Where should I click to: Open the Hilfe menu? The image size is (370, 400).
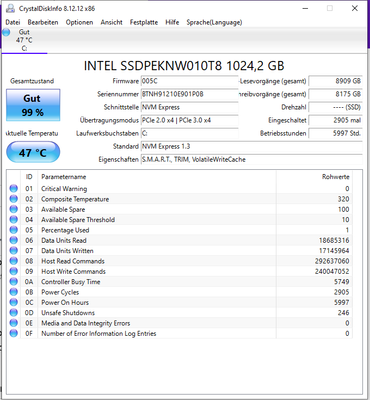[x=172, y=22]
